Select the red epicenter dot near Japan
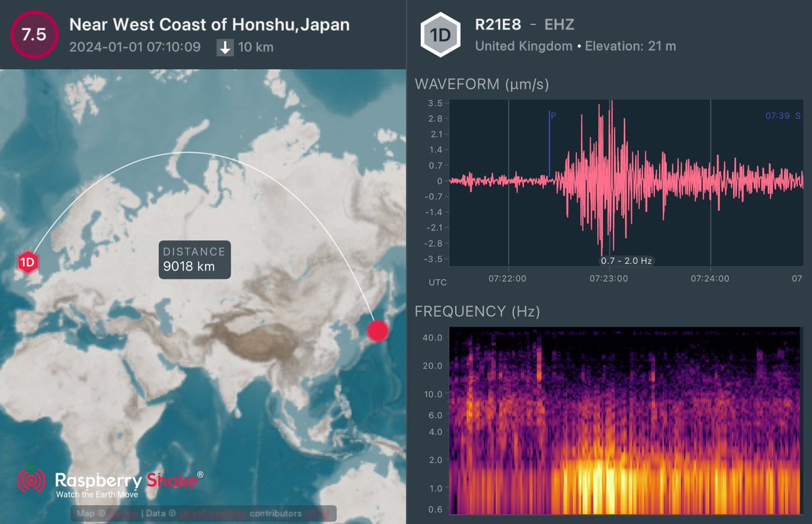812x524 pixels. point(378,331)
